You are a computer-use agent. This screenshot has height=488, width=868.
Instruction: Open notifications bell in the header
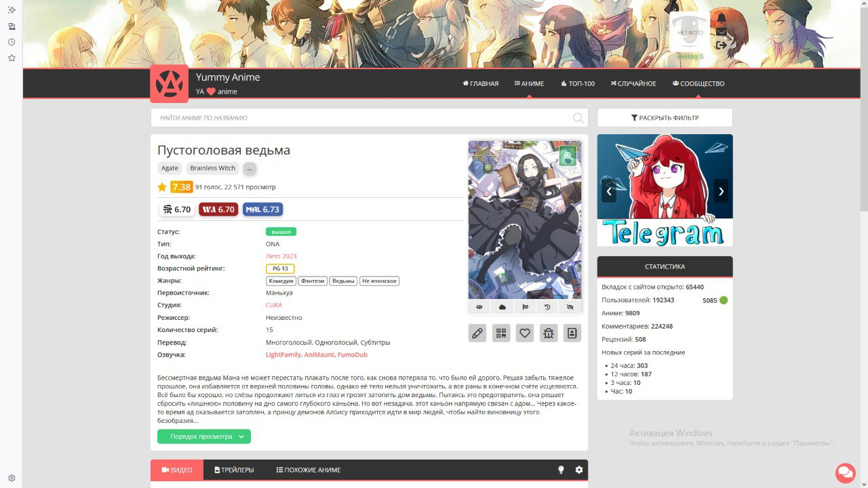pyautogui.click(x=722, y=18)
